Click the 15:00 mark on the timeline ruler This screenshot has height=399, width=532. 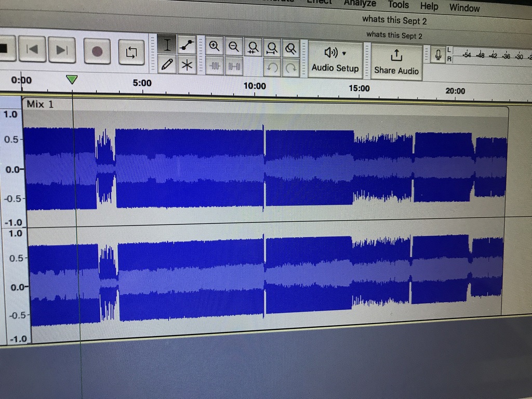(360, 88)
